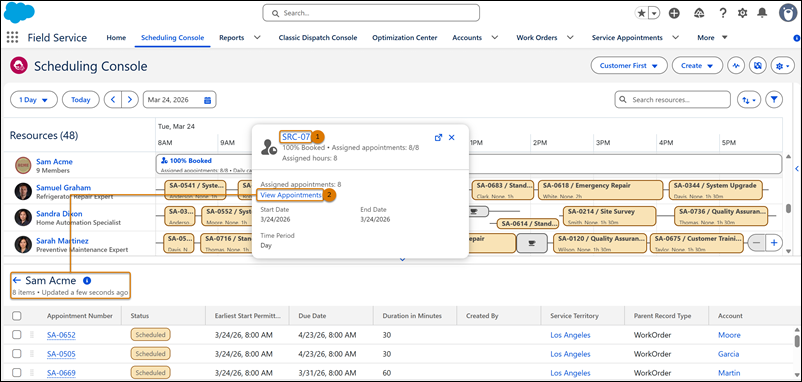Open the calendar icon in date field

(208, 100)
